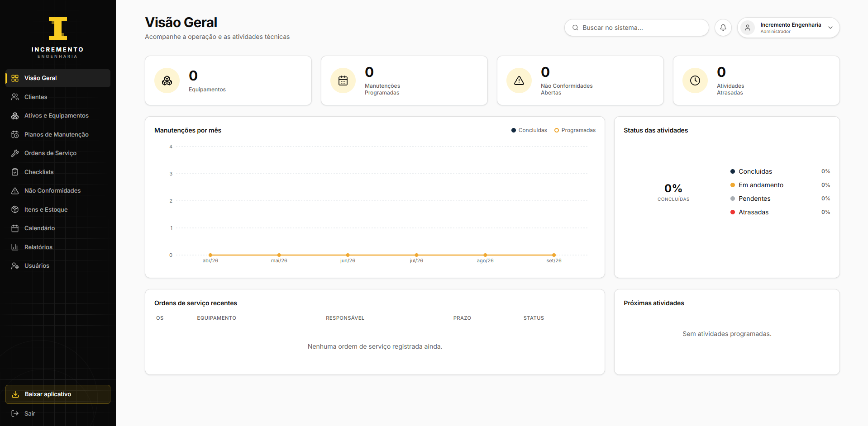This screenshot has width=868, height=426.
Task: Click the Manutenções Programadas card calendar icon
Action: 343,80
